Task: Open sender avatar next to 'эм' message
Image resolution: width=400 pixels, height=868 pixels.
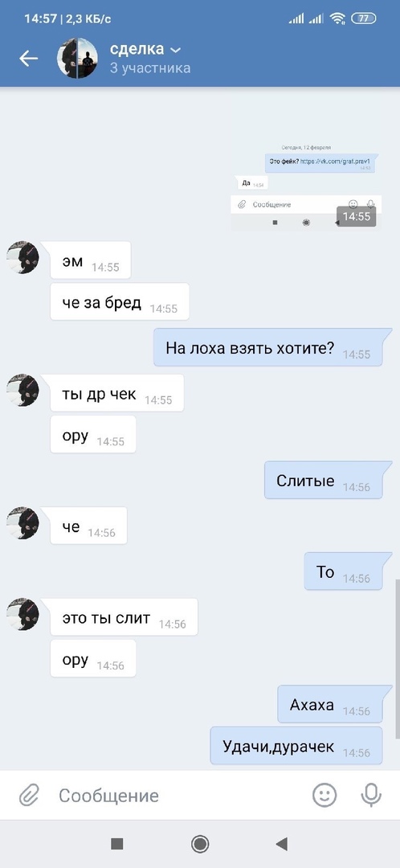Action: pyautogui.click(x=22, y=257)
